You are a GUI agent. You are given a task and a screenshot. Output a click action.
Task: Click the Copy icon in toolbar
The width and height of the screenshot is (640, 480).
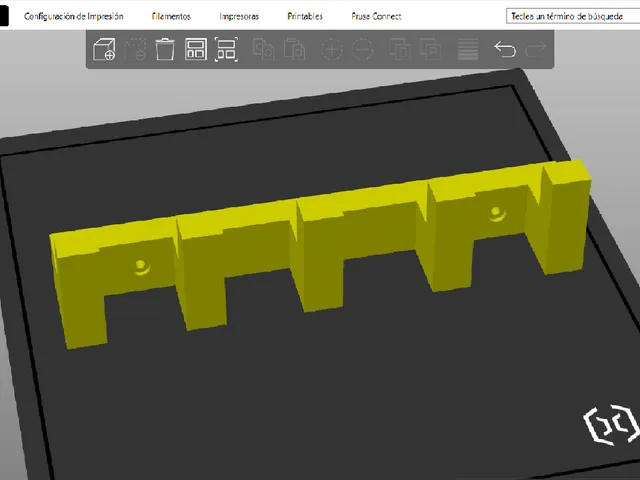[x=263, y=49]
